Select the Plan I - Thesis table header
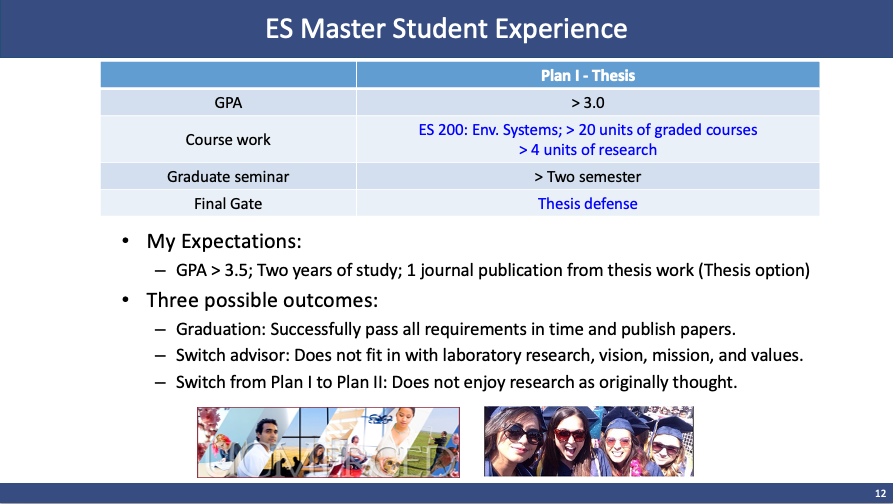Viewport: 893px width, 504px height. pos(587,75)
